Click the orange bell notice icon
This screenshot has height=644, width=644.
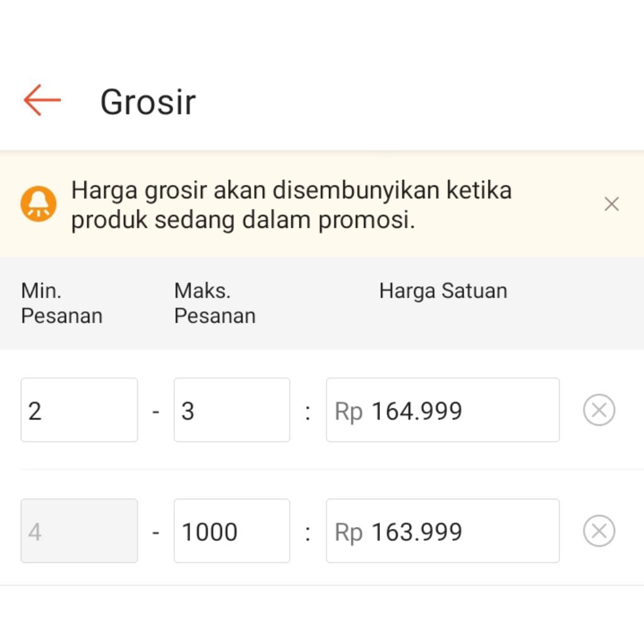point(38,204)
